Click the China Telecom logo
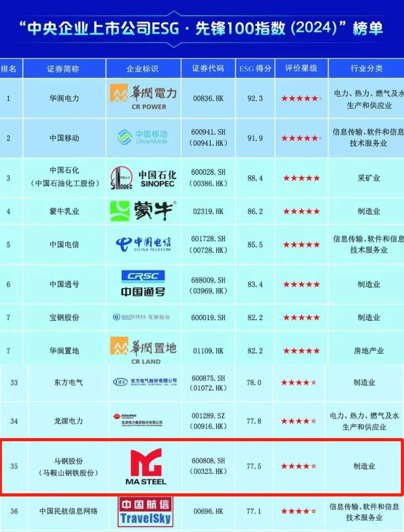Image resolution: width=404 pixels, height=532 pixels. 143,244
